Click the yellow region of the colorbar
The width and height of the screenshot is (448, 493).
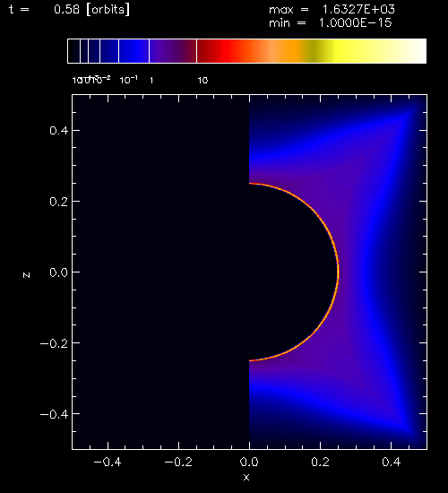click(349, 51)
